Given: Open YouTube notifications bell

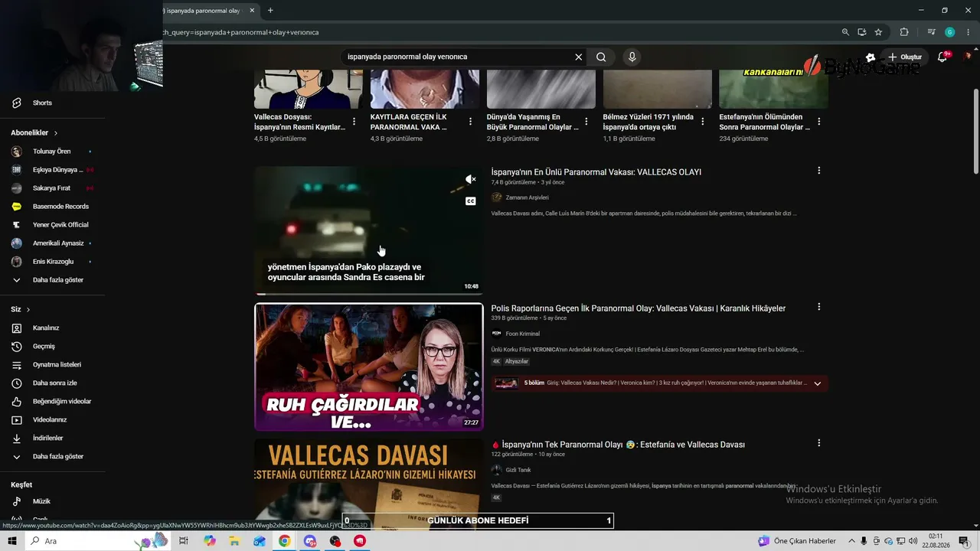Looking at the screenshot, I should [942, 57].
